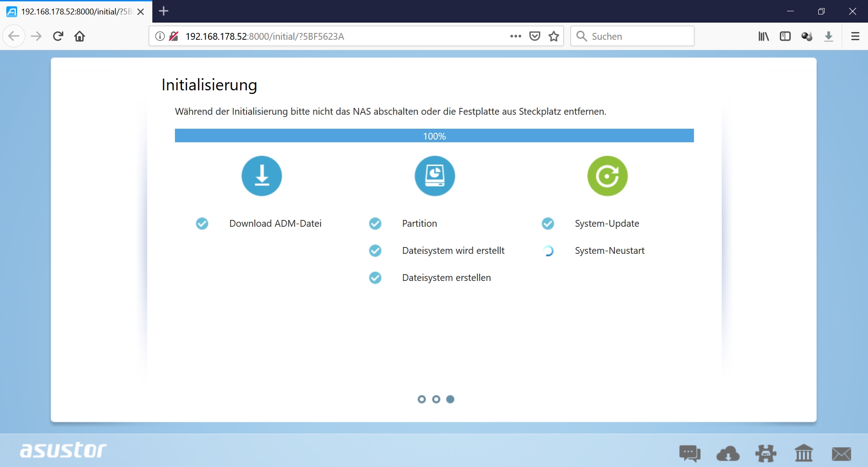
Task: Open the chat feedback icon in footer
Action: 689,453
